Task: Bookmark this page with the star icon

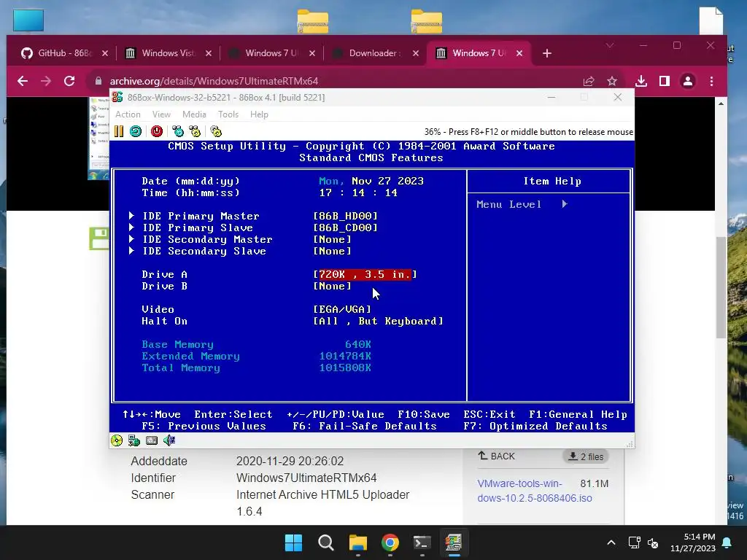Action: 612,81
